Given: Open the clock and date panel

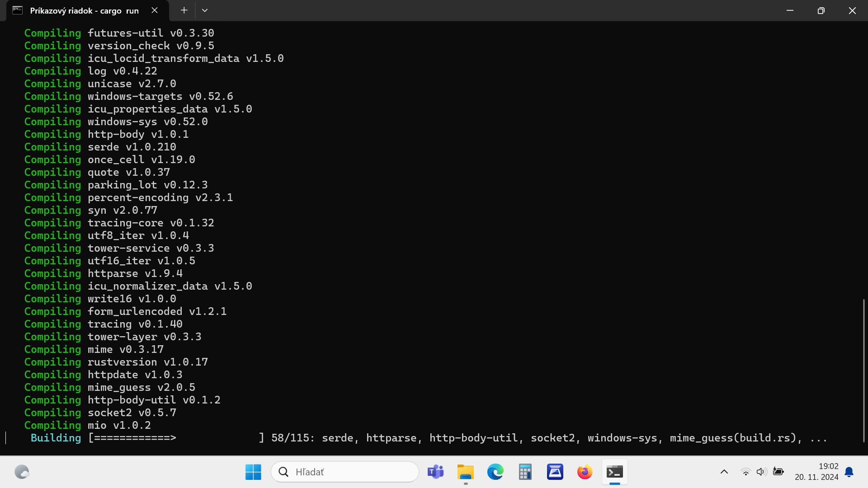Looking at the screenshot, I should pos(816,472).
